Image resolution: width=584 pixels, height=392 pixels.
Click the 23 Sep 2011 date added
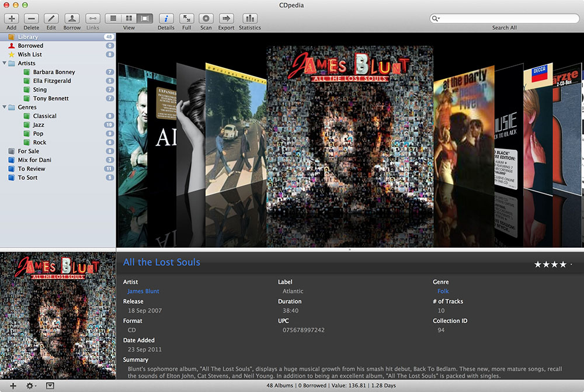145,349
